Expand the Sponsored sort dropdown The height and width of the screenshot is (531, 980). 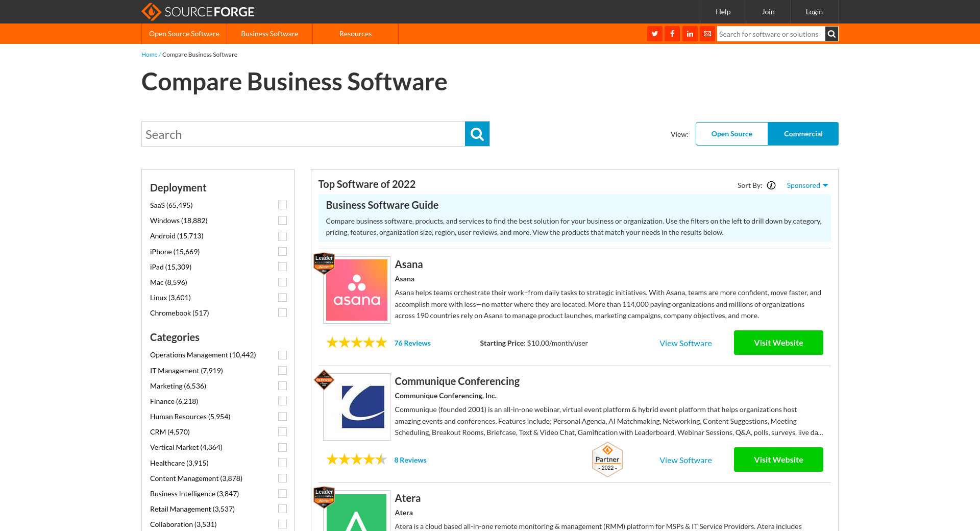807,185
